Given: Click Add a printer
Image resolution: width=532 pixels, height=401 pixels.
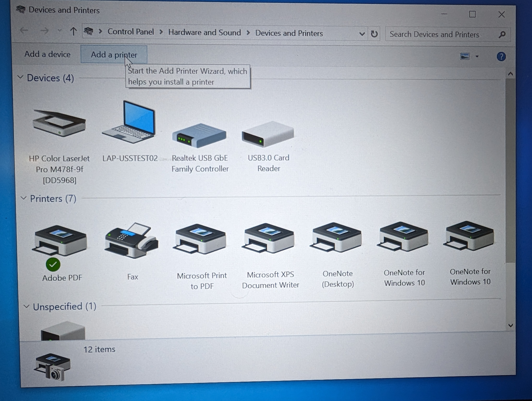Looking at the screenshot, I should (x=114, y=55).
